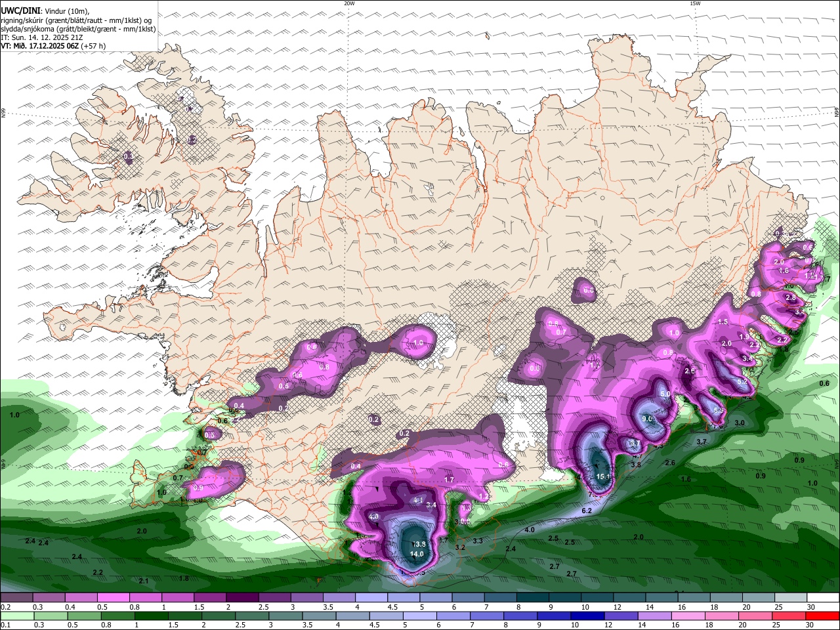Screen dimensions: 840x630
Task: Click the white swatch ending the snow scale
Action: pyautogui.click(x=823, y=598)
